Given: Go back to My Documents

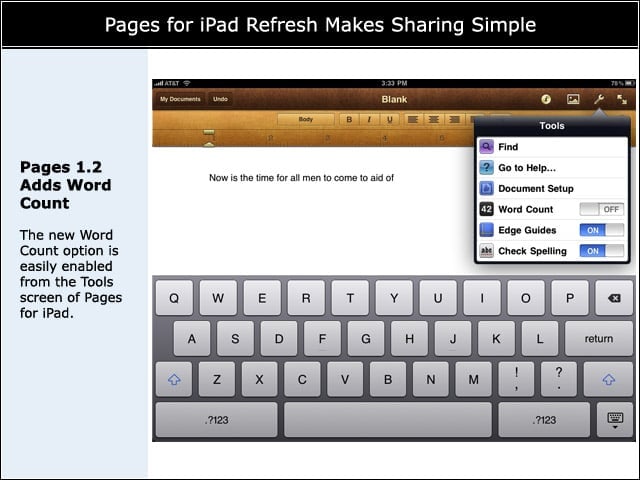Looking at the screenshot, I should click(180, 99).
